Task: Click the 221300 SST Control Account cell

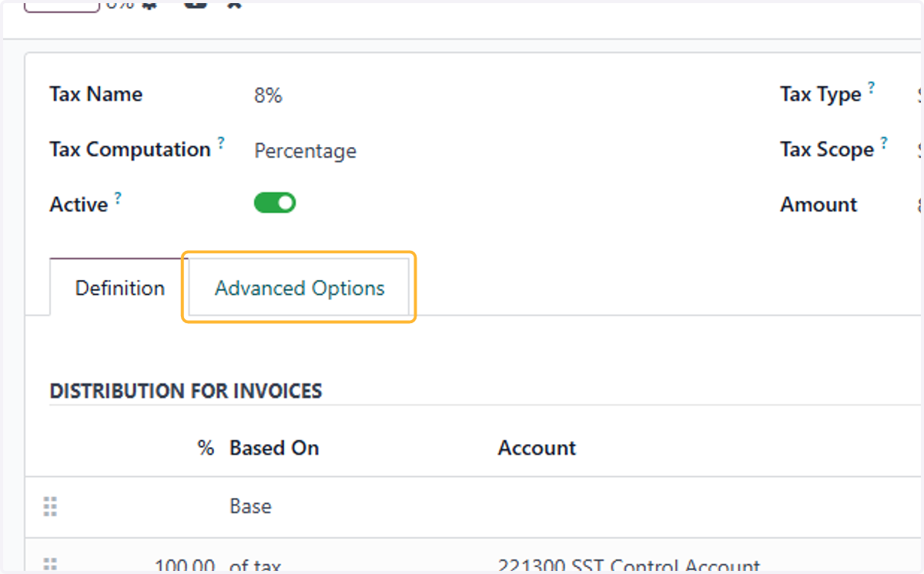Action: pos(629,566)
